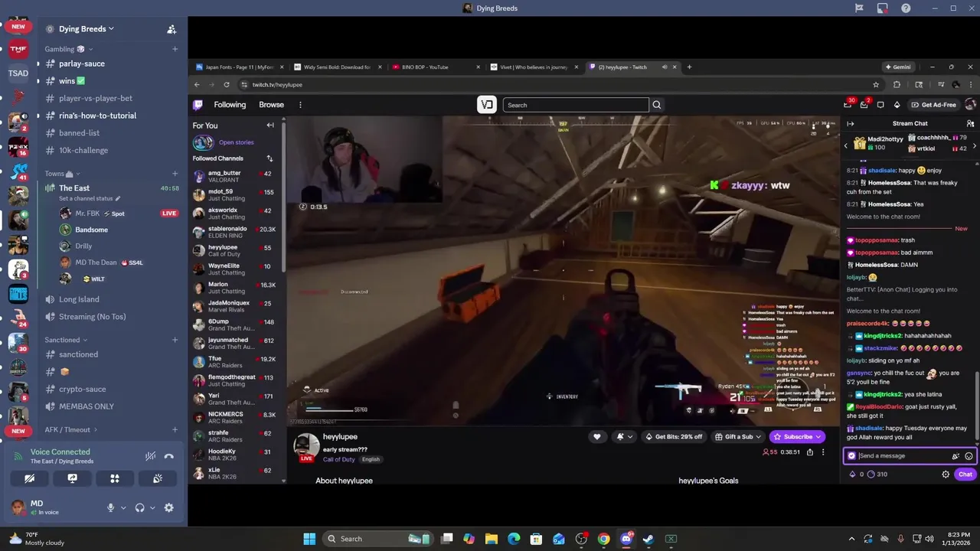Viewport: 980px width, 551px height.
Task: Collapse the For You sidebar
Action: click(270, 126)
